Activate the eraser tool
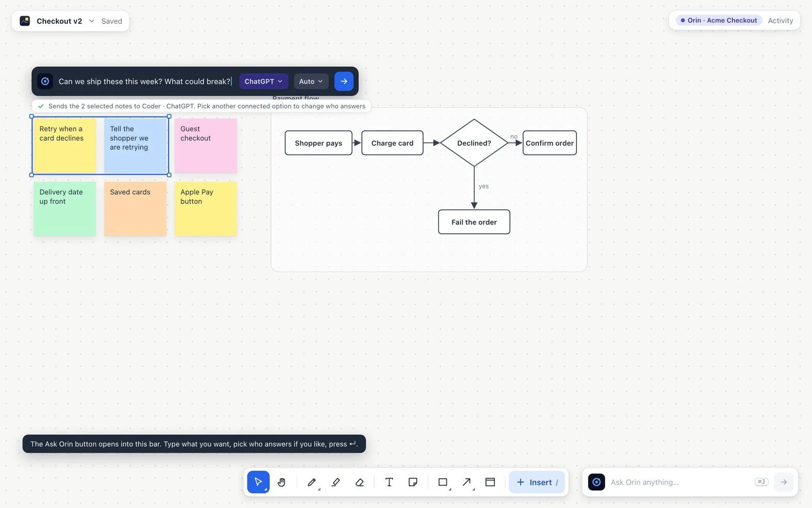 (x=360, y=482)
